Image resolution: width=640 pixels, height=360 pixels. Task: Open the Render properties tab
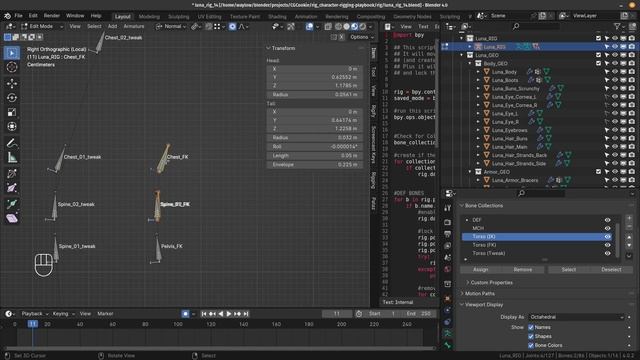(448, 222)
